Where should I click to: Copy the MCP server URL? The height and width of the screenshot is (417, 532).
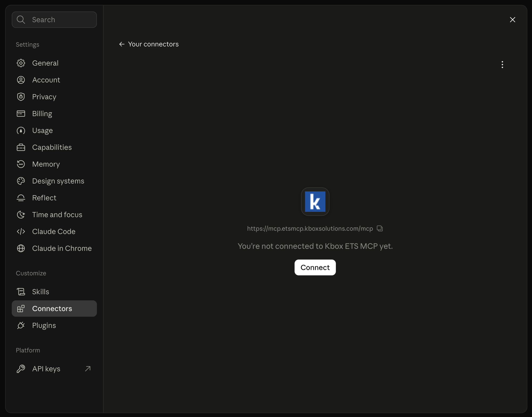[x=380, y=229]
